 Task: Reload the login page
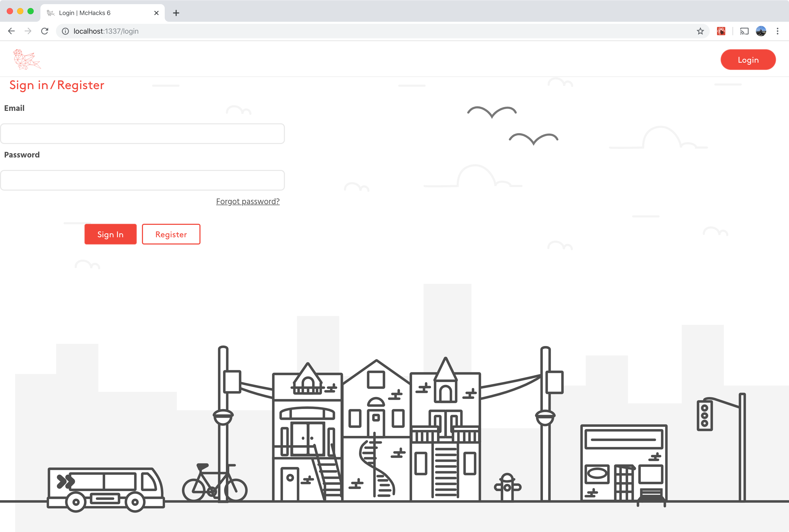click(x=45, y=31)
